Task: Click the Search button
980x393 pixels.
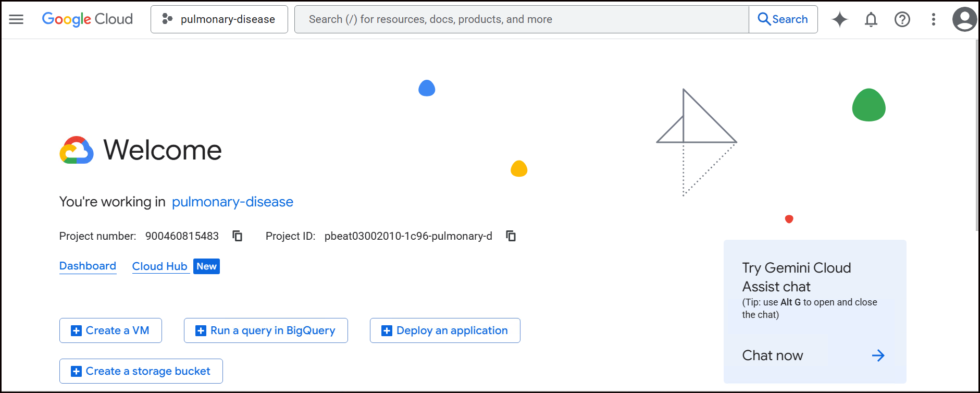Action: [x=783, y=19]
